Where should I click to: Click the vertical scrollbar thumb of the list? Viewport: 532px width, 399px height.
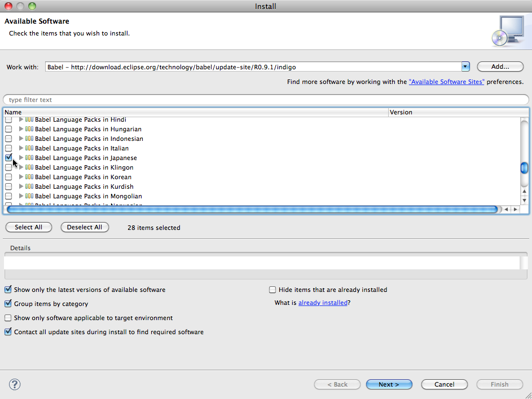point(524,168)
